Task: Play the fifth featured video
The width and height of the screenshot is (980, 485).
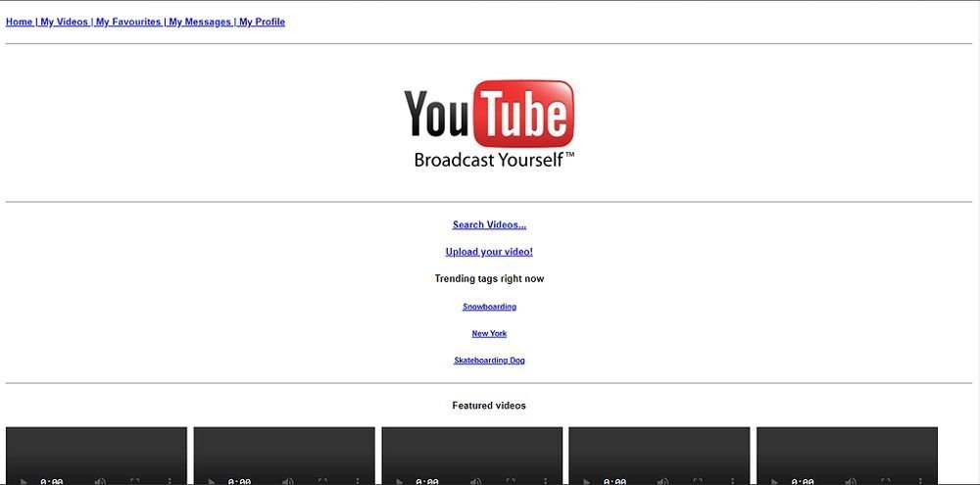Action: point(774,482)
